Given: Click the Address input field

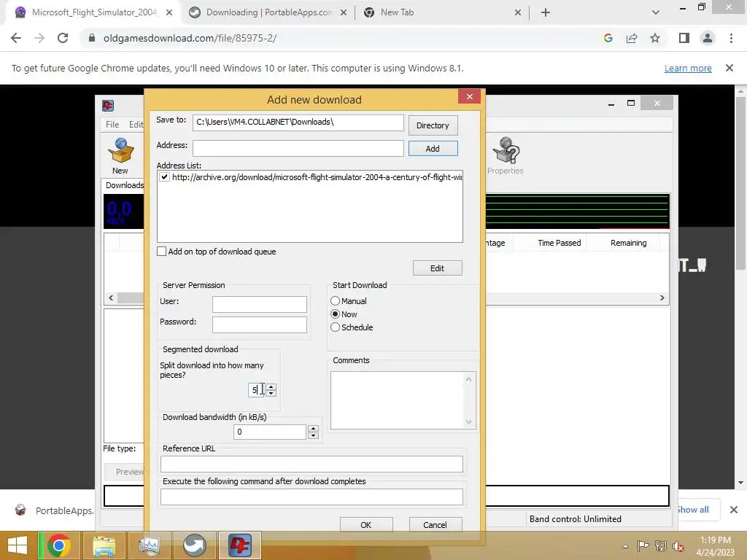Looking at the screenshot, I should 298,148.
